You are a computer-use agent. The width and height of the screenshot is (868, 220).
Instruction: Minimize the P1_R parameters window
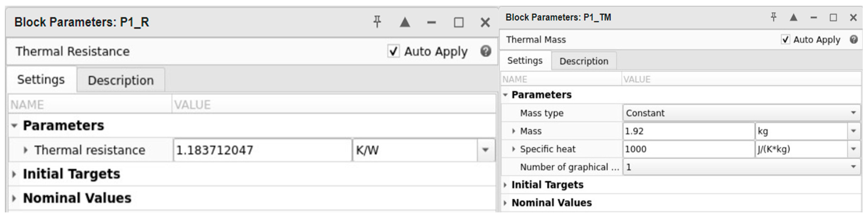pyautogui.click(x=431, y=22)
